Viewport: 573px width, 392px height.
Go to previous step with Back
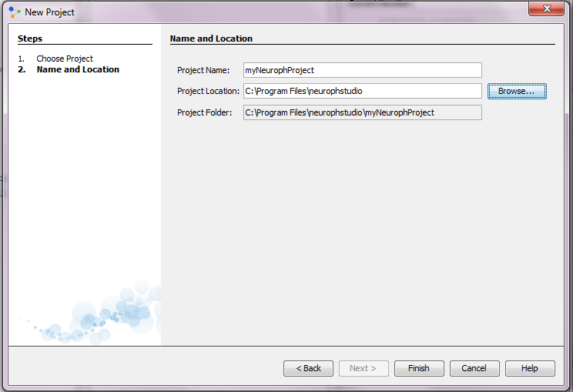(x=308, y=368)
